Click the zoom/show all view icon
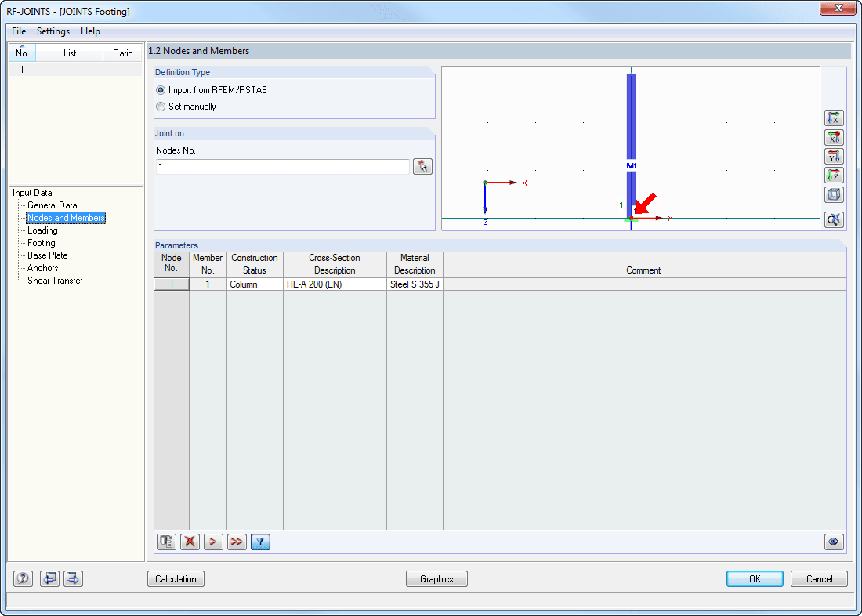Screen dimensions: 862x616 (834, 220)
